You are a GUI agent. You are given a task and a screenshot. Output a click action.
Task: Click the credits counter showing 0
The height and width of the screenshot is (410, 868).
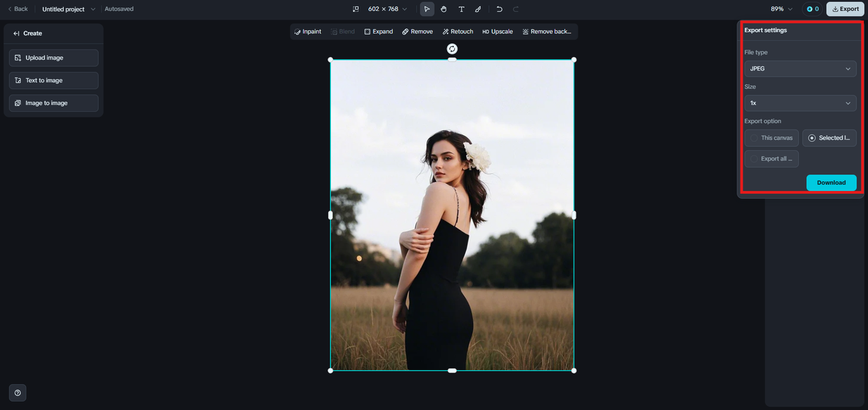coord(812,9)
